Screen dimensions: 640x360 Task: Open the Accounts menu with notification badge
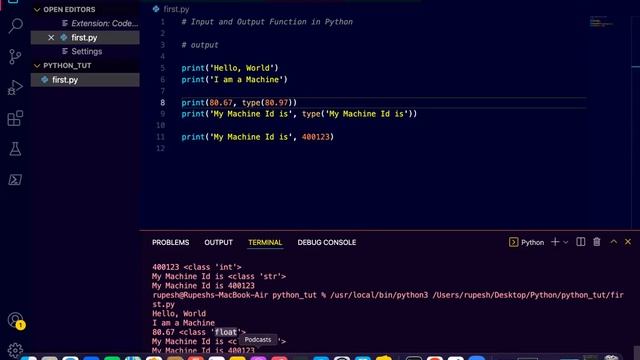(16, 320)
